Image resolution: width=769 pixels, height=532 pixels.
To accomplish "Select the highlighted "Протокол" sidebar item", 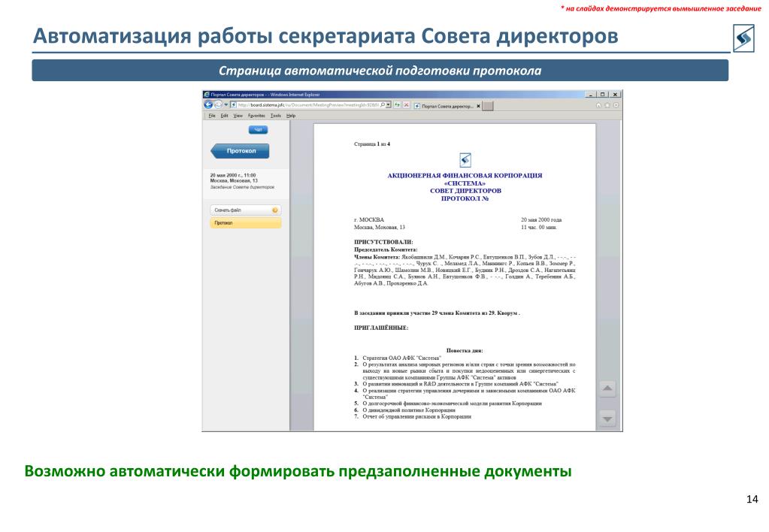I will [246, 223].
